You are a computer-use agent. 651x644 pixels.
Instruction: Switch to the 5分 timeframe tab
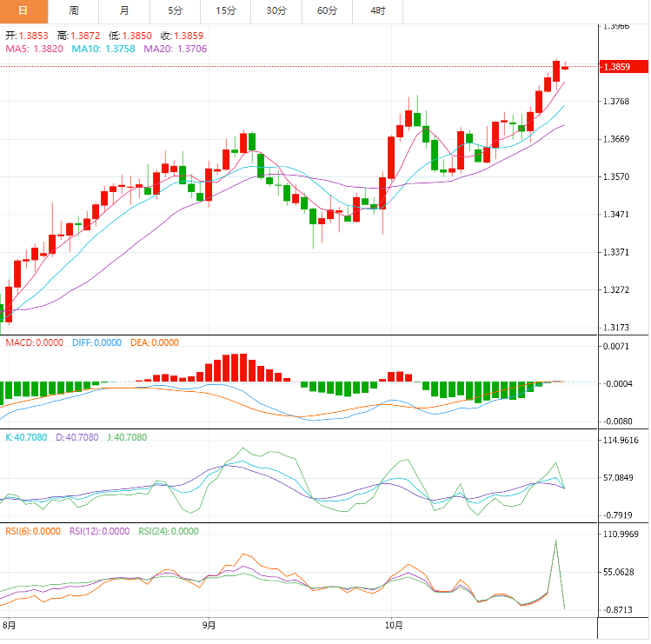(x=175, y=10)
